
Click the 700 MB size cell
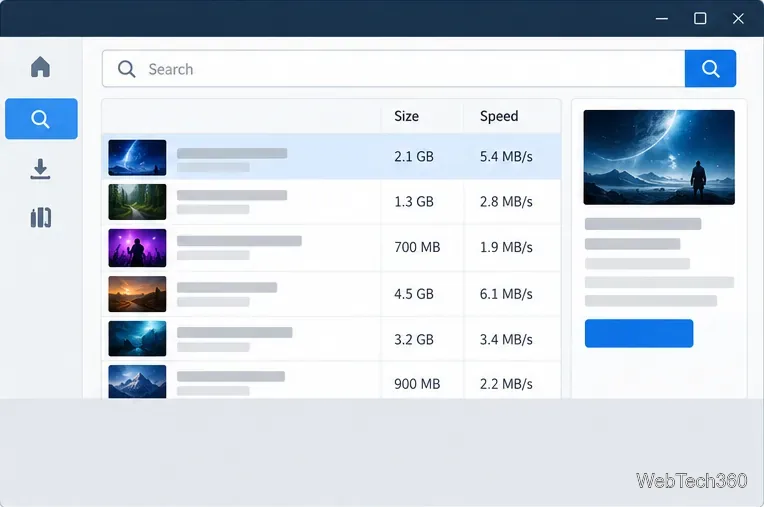tap(417, 247)
